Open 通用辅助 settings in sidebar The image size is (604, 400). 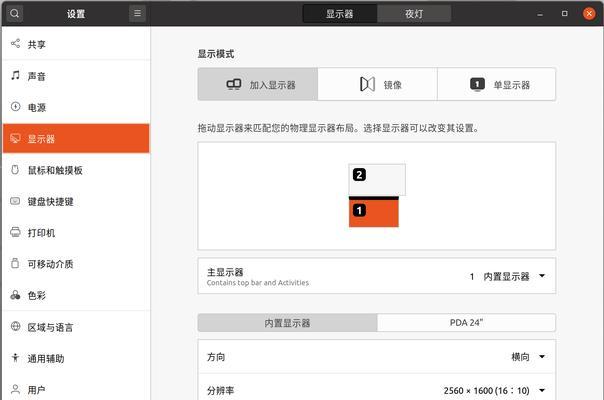[x=76, y=358]
